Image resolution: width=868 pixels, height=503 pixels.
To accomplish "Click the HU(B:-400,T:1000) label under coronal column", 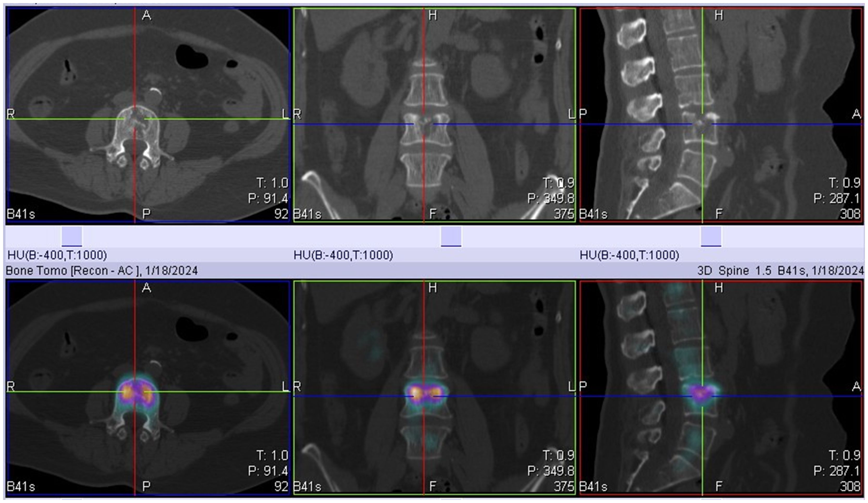I will coord(343,255).
